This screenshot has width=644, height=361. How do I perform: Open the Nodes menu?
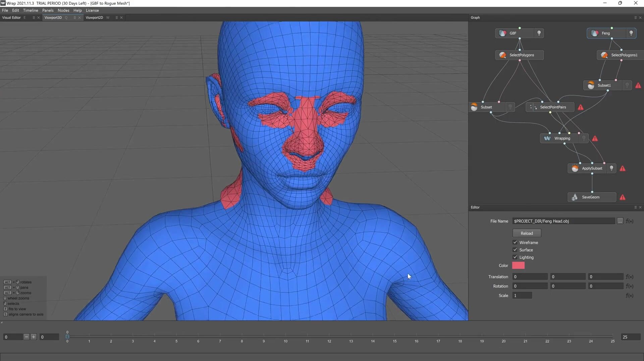pos(63,10)
